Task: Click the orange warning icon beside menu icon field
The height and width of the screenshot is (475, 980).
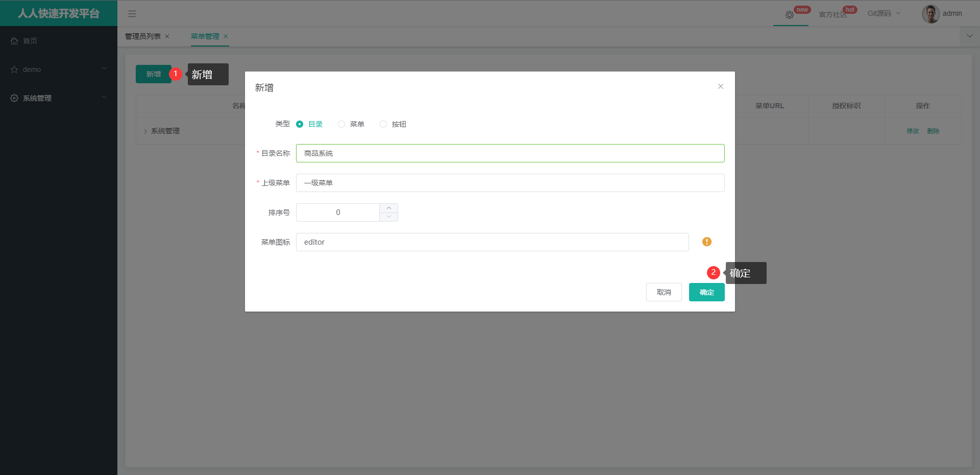Action: click(706, 242)
